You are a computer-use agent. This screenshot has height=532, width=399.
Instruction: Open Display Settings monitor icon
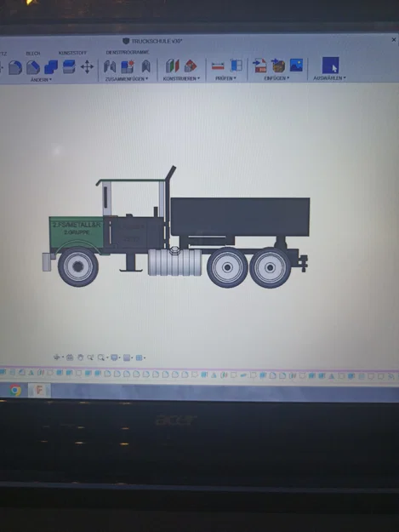[x=114, y=358]
